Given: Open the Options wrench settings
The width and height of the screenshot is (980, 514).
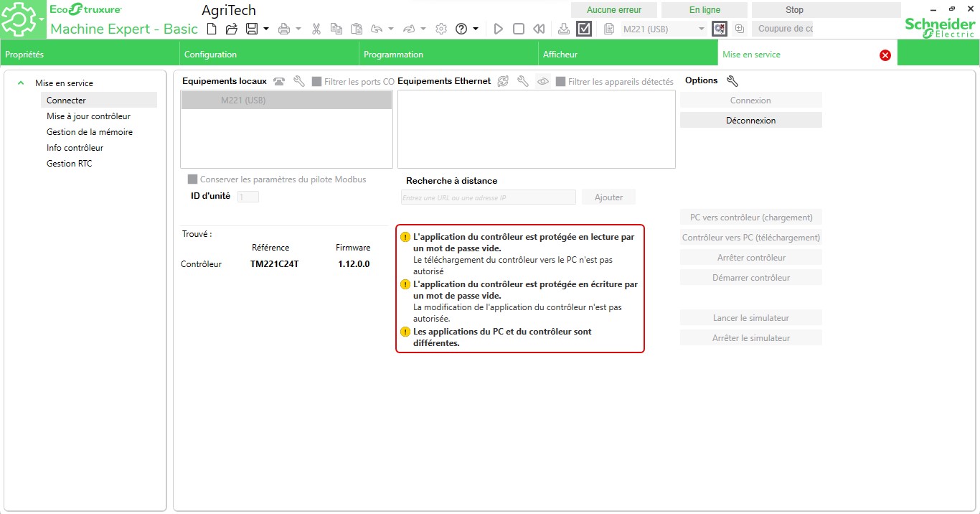Looking at the screenshot, I should click(x=732, y=81).
